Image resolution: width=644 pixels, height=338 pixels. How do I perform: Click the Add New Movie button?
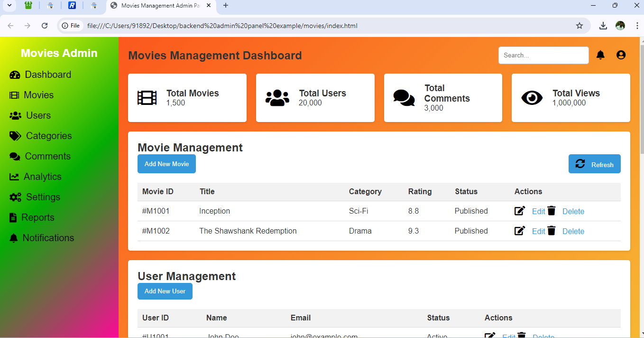pos(166,164)
